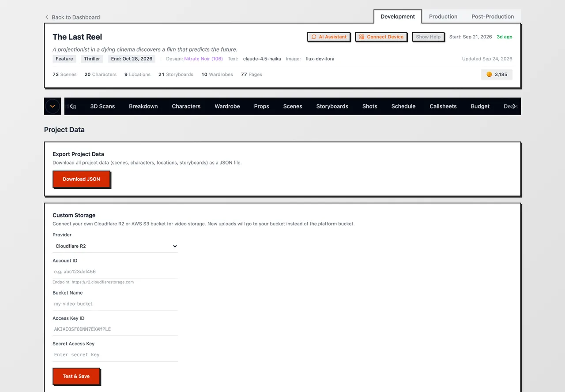Click the 20 Characters stat

[x=101, y=75]
